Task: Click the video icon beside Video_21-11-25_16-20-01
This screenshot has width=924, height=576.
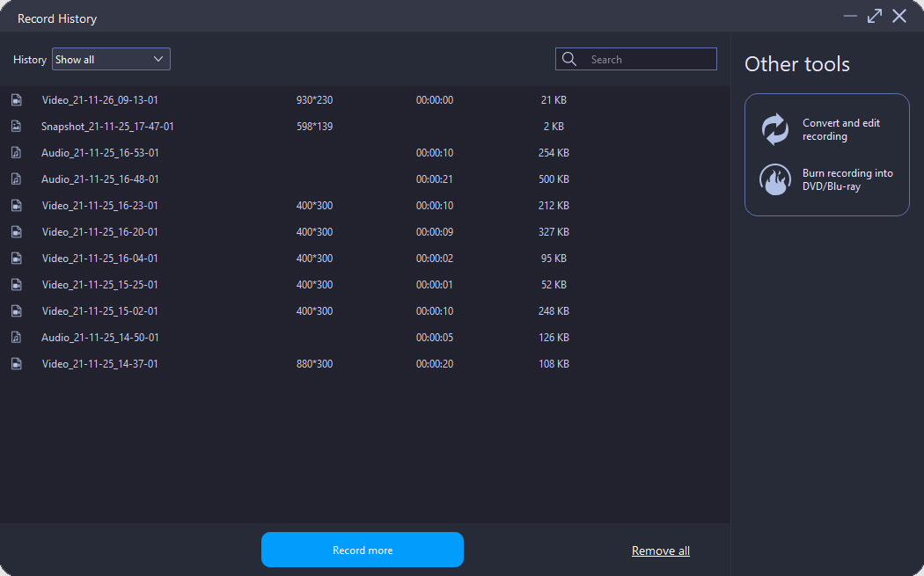Action: tap(17, 232)
